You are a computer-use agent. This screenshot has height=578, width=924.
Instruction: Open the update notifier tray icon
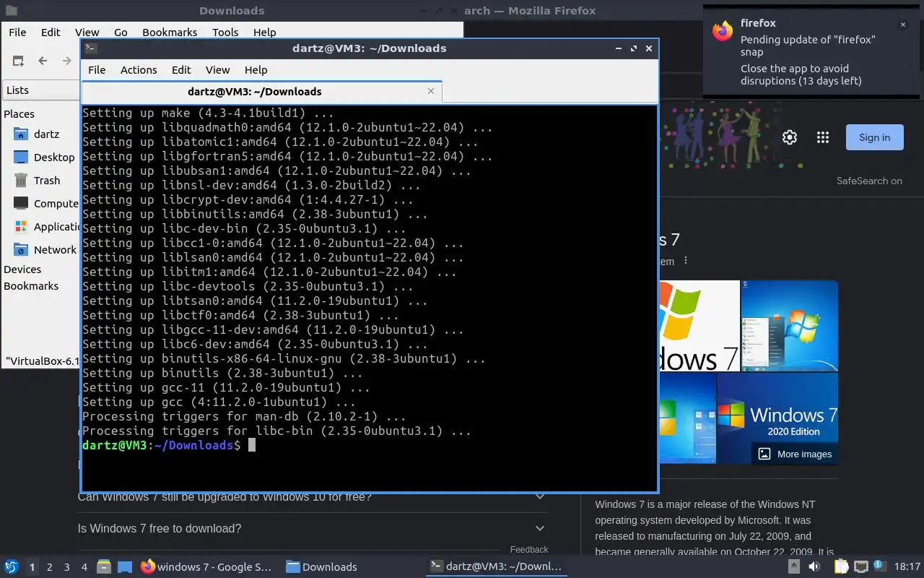(x=879, y=566)
